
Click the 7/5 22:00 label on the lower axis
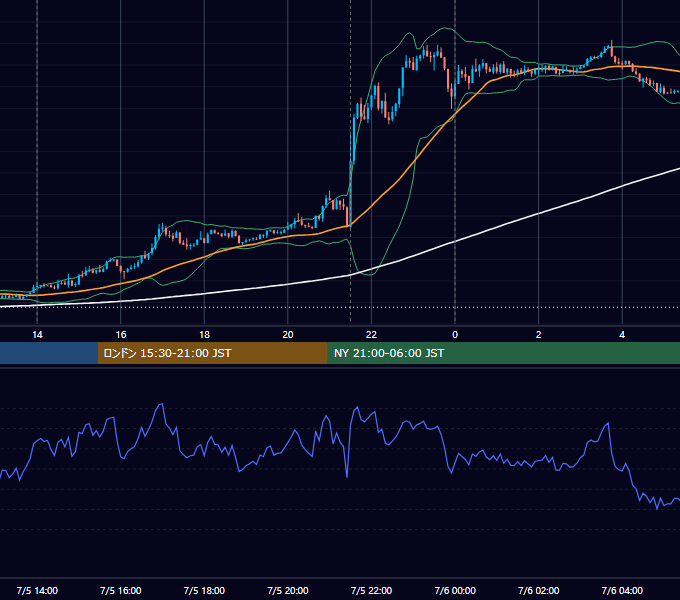[x=371, y=590]
